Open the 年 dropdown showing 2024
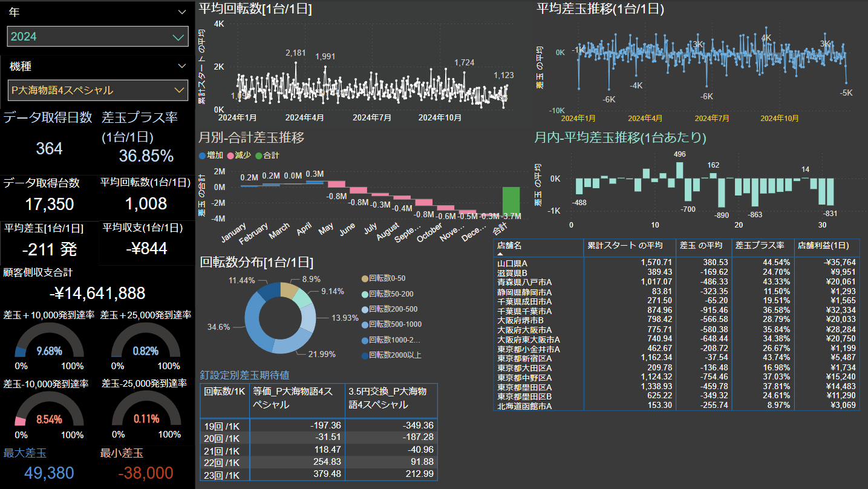Image resolution: width=868 pixels, height=489 pixels. pos(97,36)
